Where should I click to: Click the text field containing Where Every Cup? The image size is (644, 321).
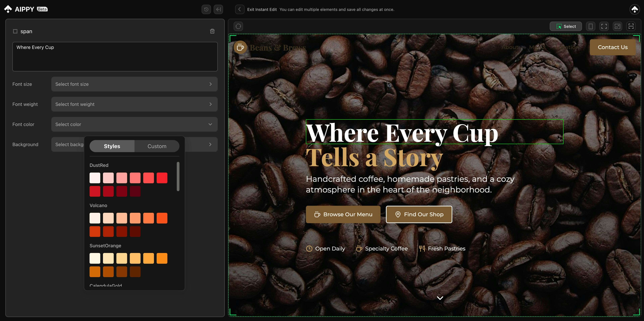click(x=115, y=57)
